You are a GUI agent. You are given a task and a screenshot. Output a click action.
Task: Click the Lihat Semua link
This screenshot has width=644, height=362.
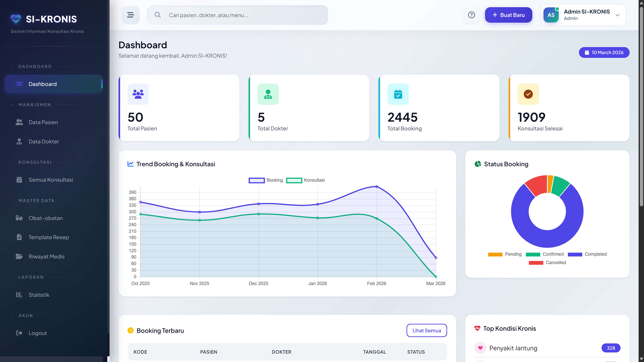tap(426, 330)
